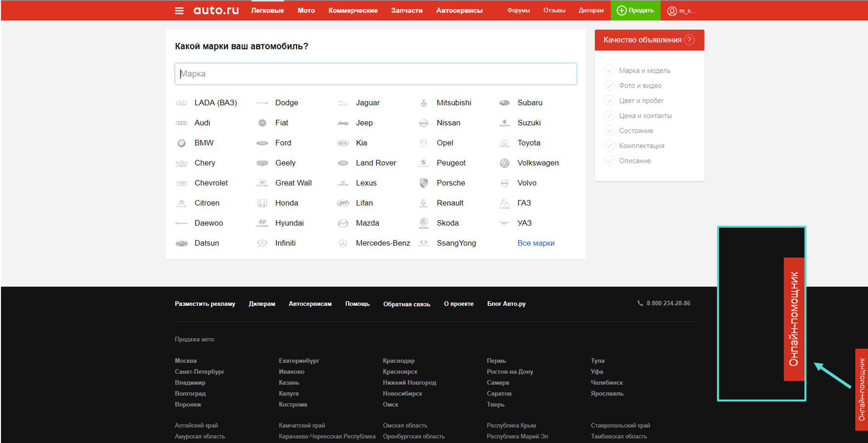Select the Nissan logo
The image size is (868, 443).
[x=424, y=123]
